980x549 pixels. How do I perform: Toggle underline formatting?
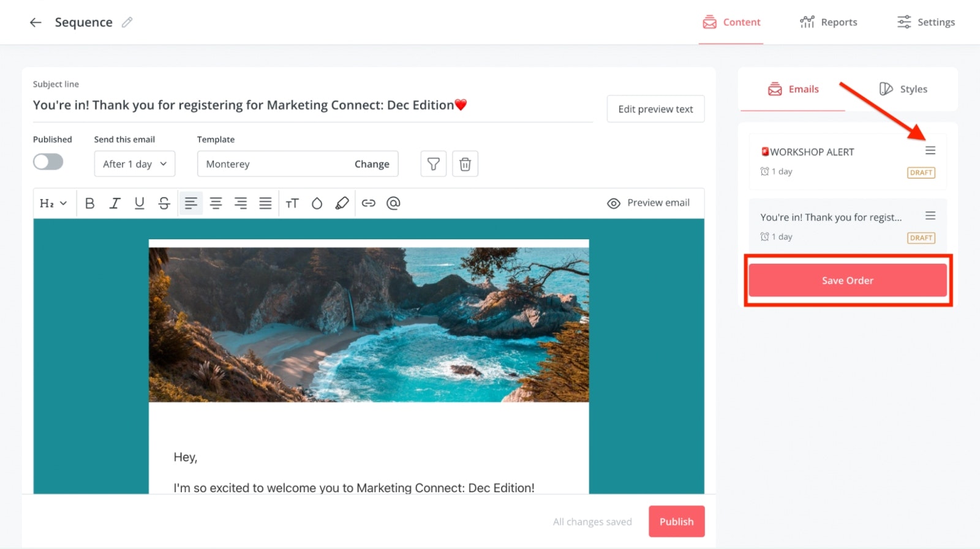[x=140, y=203]
